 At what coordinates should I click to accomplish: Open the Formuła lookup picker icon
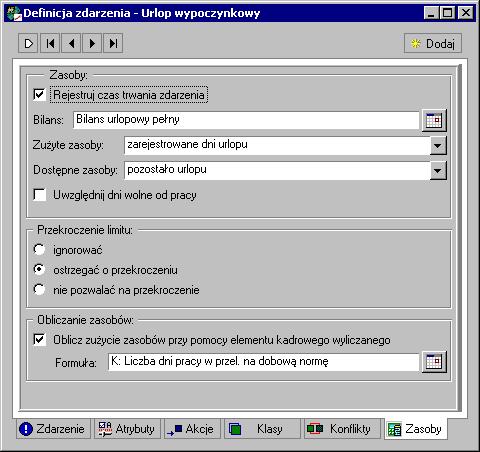(x=434, y=362)
